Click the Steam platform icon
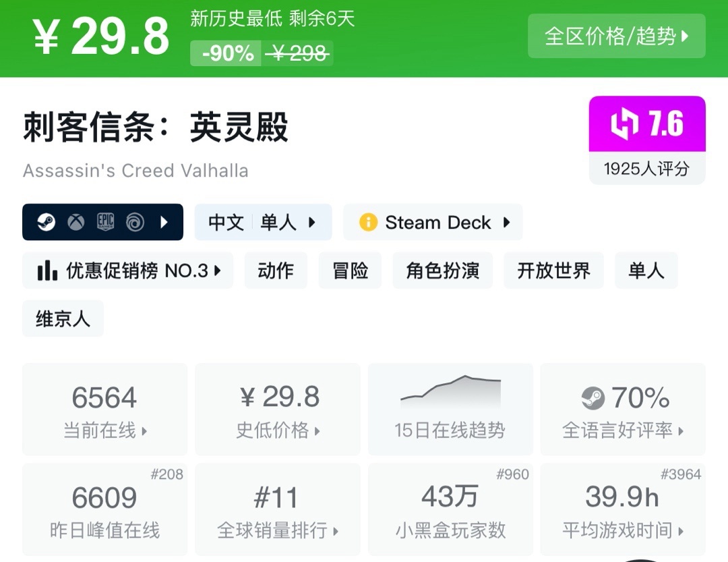Screen dimensions: 728x562 [x=46, y=222]
